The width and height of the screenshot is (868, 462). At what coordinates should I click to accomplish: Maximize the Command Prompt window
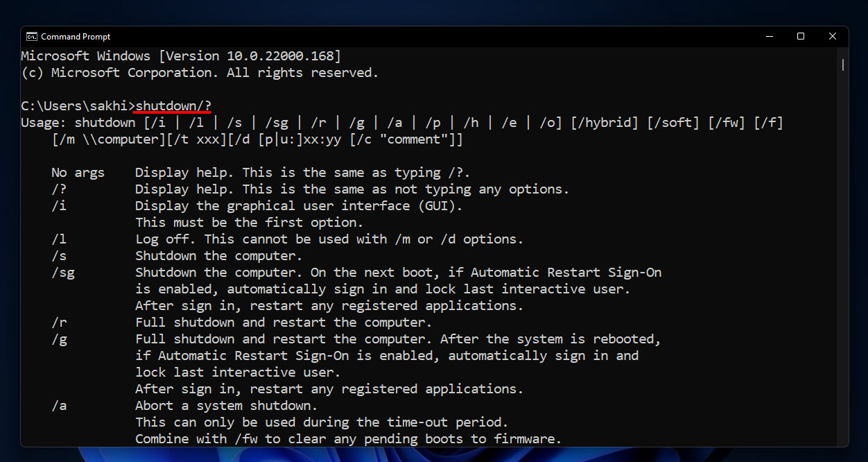click(801, 36)
